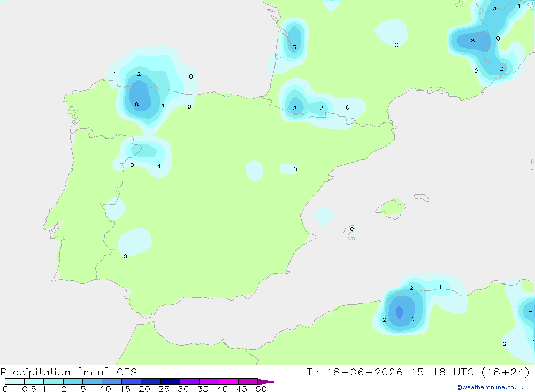
Task: Select the '35' legend scale label
Action: (x=203, y=389)
